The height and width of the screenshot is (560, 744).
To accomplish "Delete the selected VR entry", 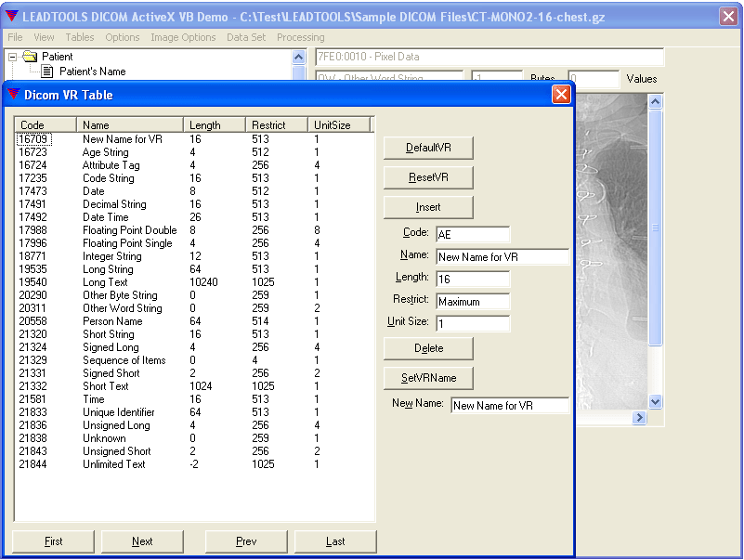I will (427, 348).
